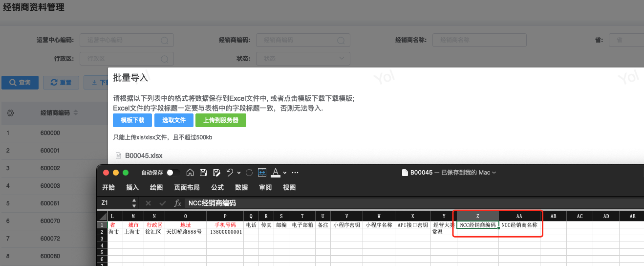
Task: Open the undo history dropdown arrow
Action: coord(239,173)
